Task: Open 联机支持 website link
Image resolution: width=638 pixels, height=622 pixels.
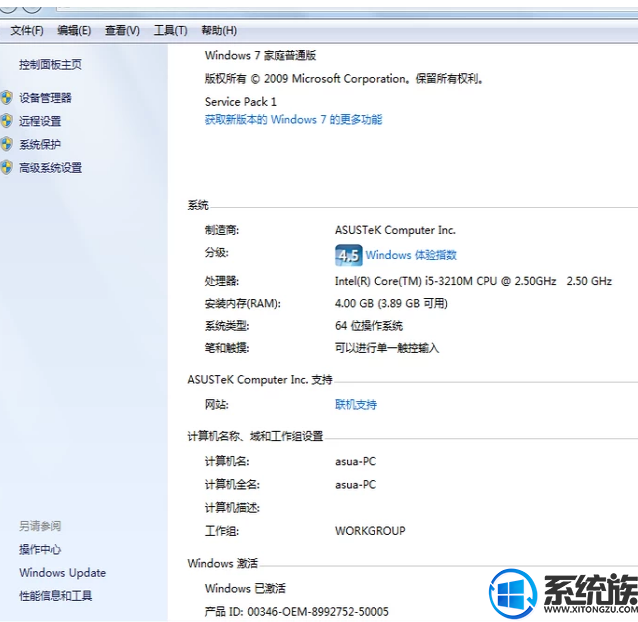Action: [356, 404]
